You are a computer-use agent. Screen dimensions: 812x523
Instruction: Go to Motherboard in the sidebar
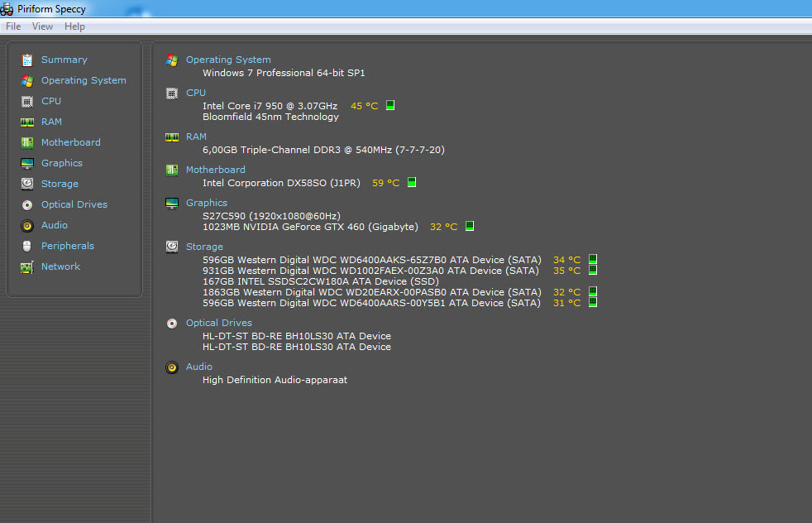[x=71, y=142]
